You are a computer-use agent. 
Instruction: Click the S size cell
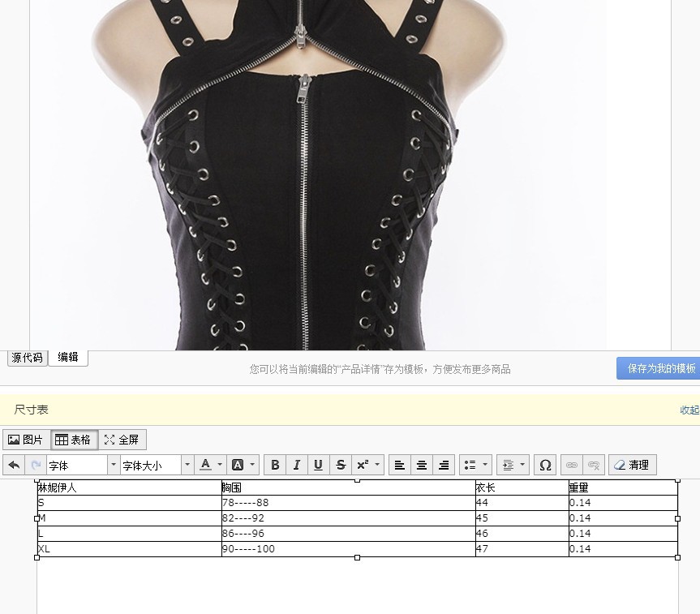click(x=130, y=503)
